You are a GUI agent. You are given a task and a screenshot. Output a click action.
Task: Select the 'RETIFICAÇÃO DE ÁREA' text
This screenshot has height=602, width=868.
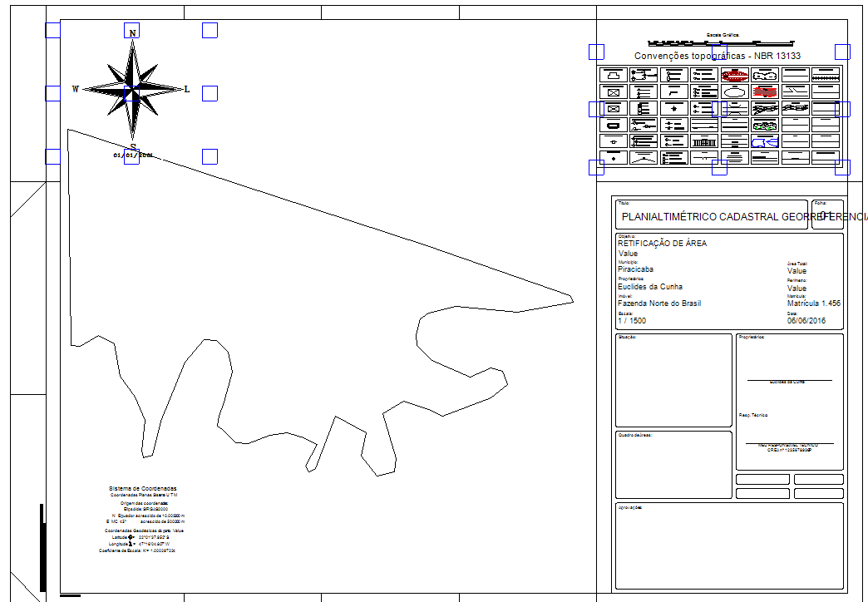tap(663, 244)
